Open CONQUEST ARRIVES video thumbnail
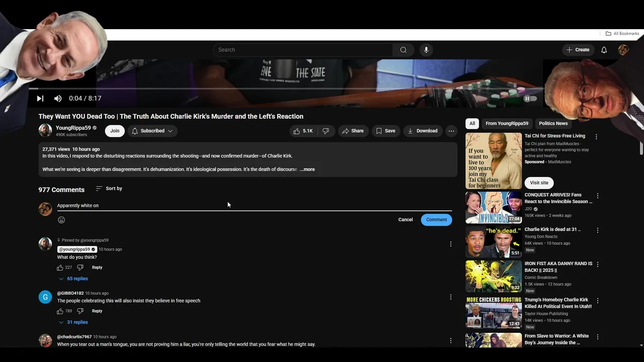This screenshot has width=644, height=362. (x=494, y=208)
